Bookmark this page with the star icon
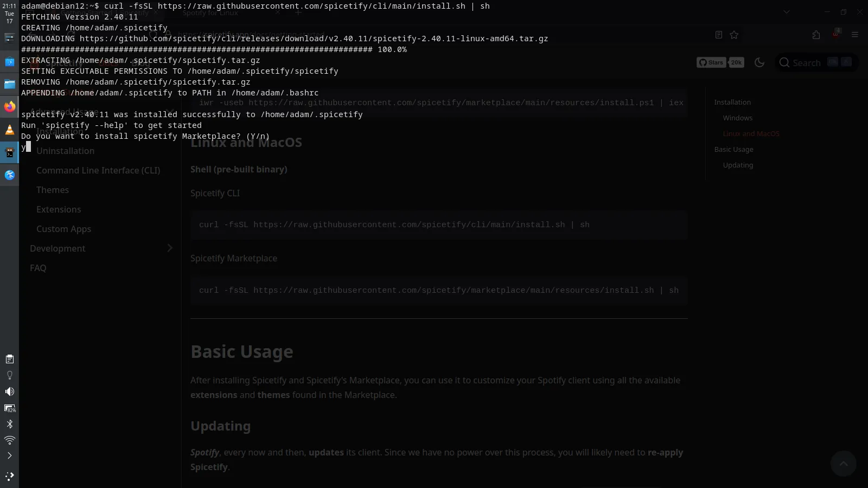This screenshot has width=868, height=488. tap(734, 35)
